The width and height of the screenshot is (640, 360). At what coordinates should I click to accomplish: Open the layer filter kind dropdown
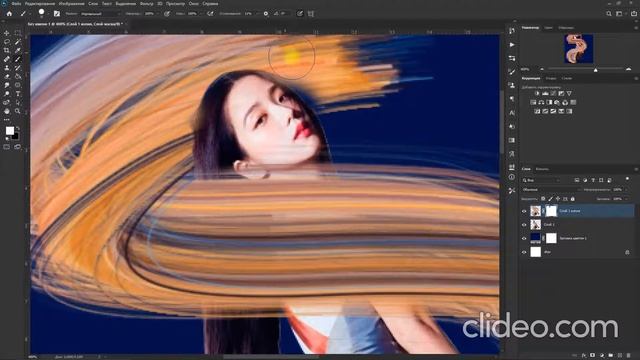541,180
